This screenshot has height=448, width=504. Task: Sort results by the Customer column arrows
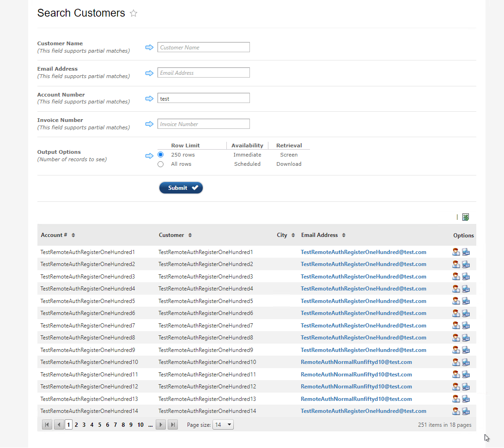(190, 235)
